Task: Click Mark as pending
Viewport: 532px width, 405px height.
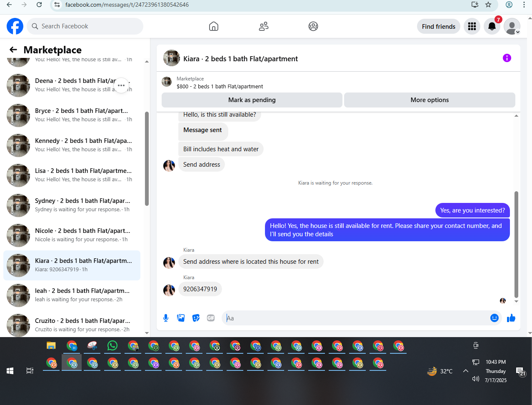Action: 252,100
